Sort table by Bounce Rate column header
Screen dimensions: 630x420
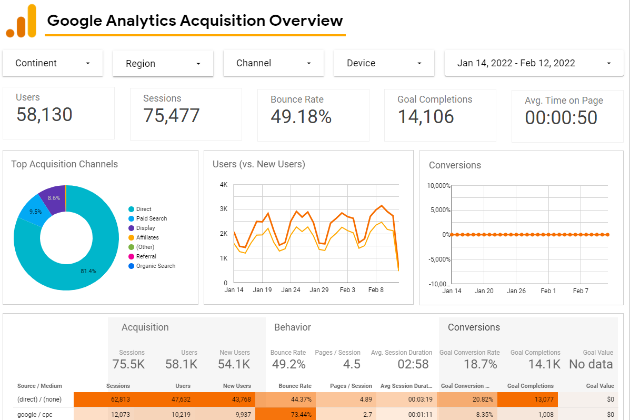coord(295,386)
